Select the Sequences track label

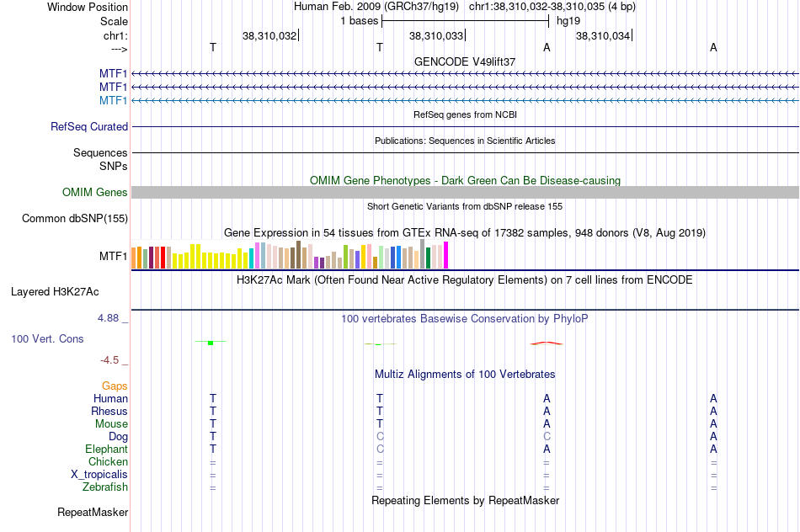click(100, 152)
